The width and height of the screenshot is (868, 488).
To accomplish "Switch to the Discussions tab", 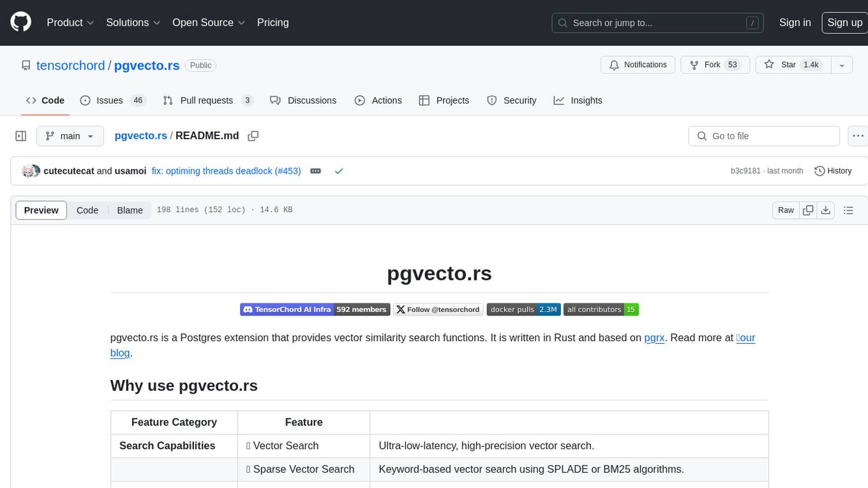I will [x=303, y=100].
